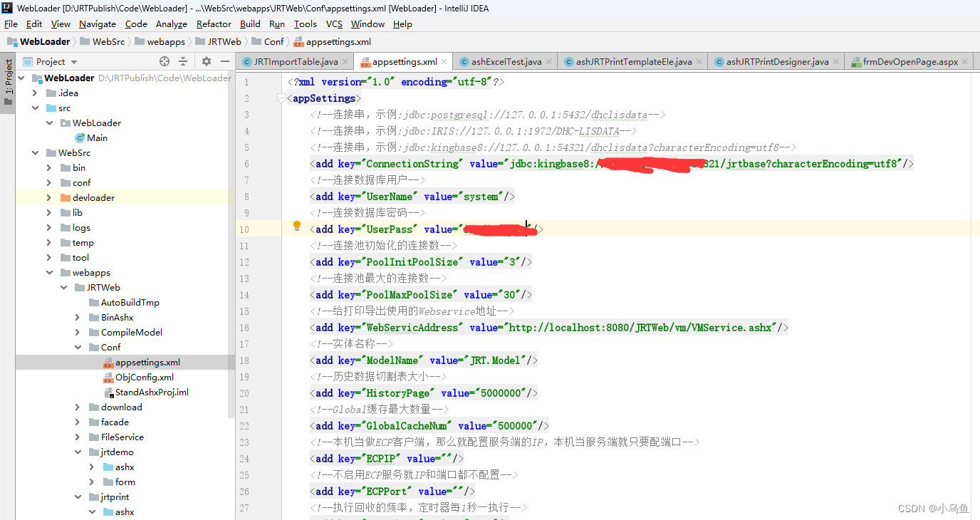Close the ashJRTPrintDesigner.java tab

pos(836,62)
